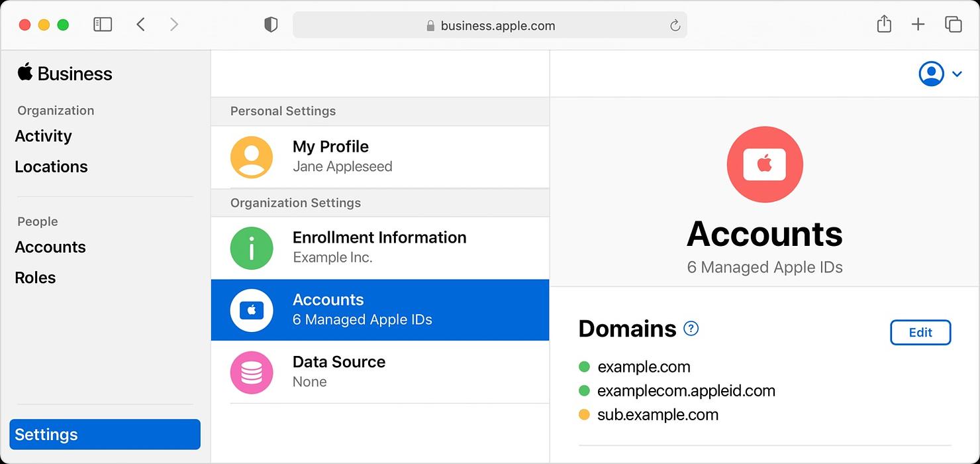Screen dimensions: 980x464
Task: Click the Edit button next to Domains
Action: tap(920, 332)
